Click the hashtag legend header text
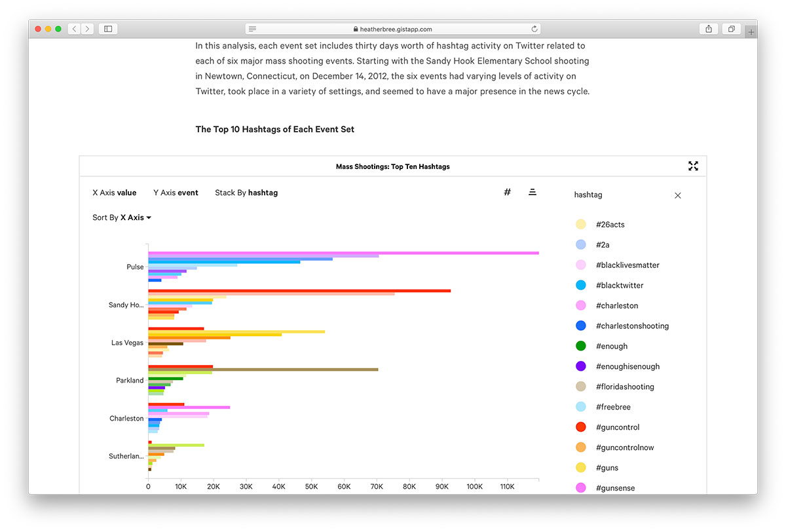 pyautogui.click(x=588, y=195)
